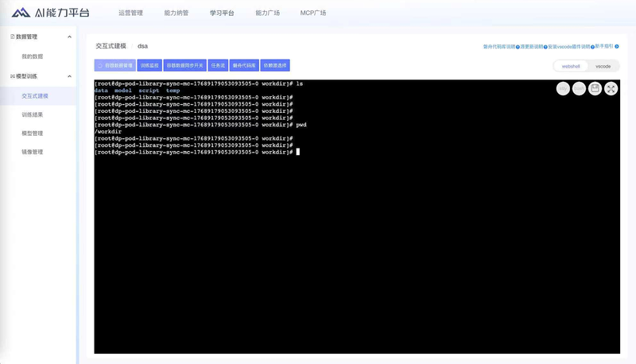Click the 'data' directory in ls output
The height and width of the screenshot is (364, 636).
pyautogui.click(x=101, y=91)
